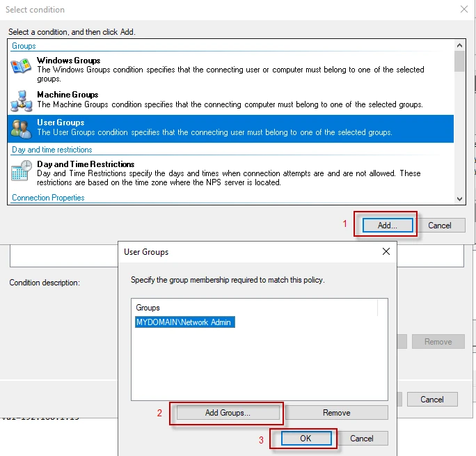The height and width of the screenshot is (456, 476).
Task: Click the Day and time restrictions category heading
Action: click(x=52, y=150)
